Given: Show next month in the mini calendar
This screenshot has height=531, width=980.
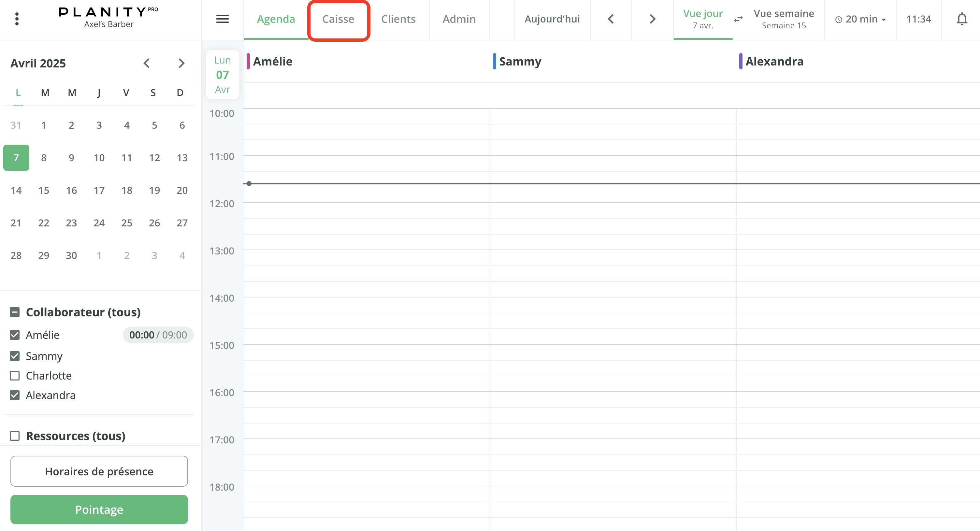Looking at the screenshot, I should (x=181, y=63).
